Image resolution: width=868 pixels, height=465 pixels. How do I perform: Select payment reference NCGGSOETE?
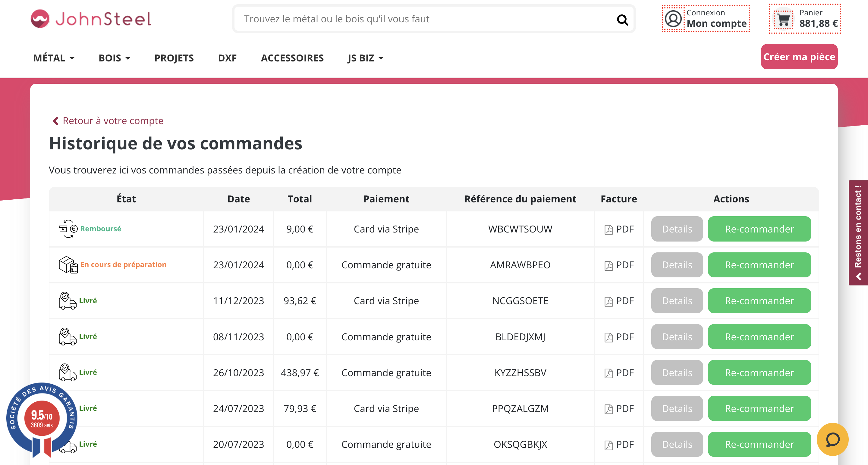coord(520,301)
